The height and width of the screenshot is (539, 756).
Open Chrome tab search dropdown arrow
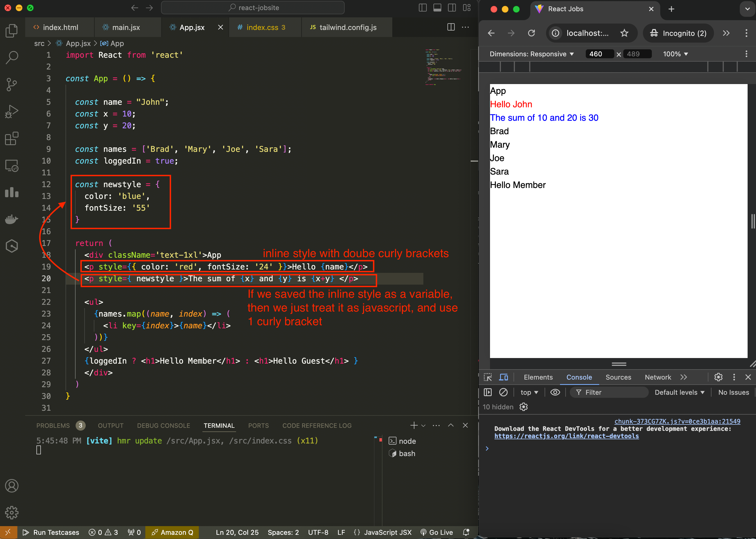(747, 9)
